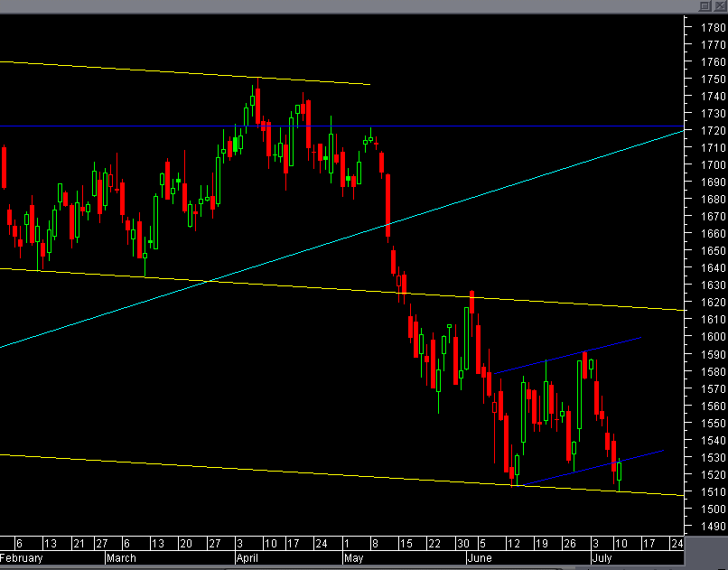This screenshot has width=728, height=570.
Task: Select the lowest yellow channel line near 1510
Action: pos(341,475)
